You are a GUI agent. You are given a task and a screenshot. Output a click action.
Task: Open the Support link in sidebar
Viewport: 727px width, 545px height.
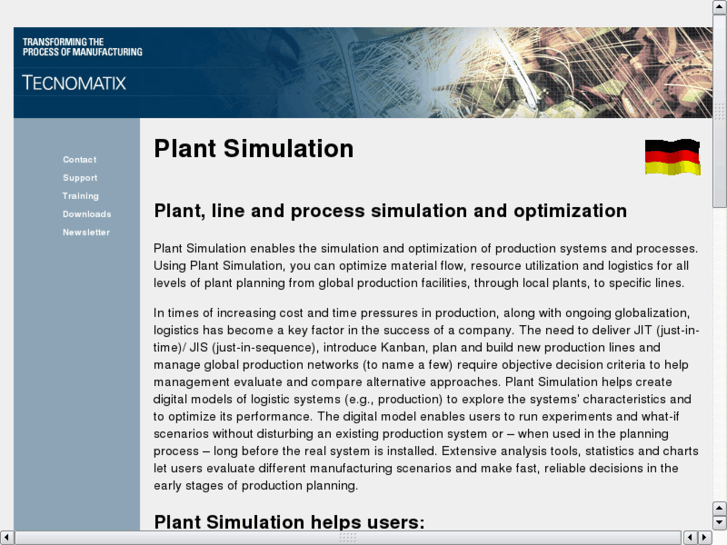[x=80, y=178]
